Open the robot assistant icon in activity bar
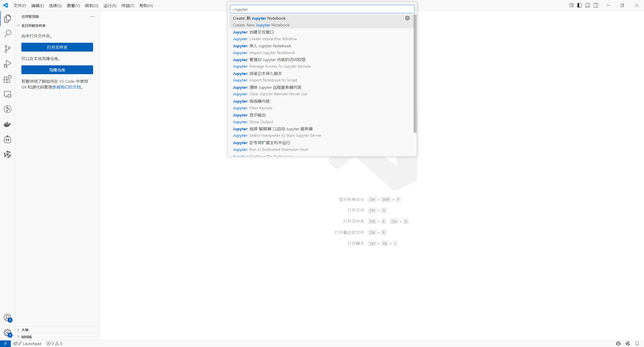The height and width of the screenshot is (347, 644). [8, 139]
